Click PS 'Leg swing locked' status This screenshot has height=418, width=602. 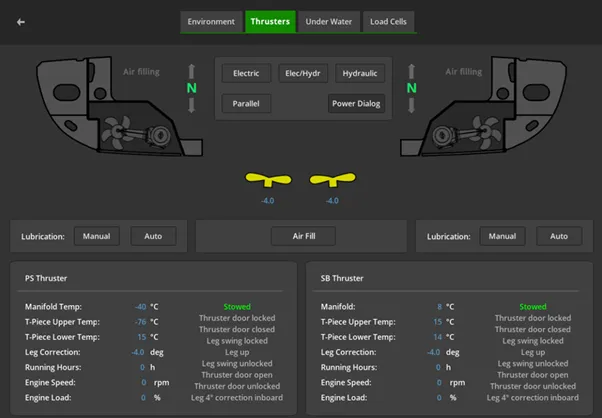pyautogui.click(x=237, y=340)
